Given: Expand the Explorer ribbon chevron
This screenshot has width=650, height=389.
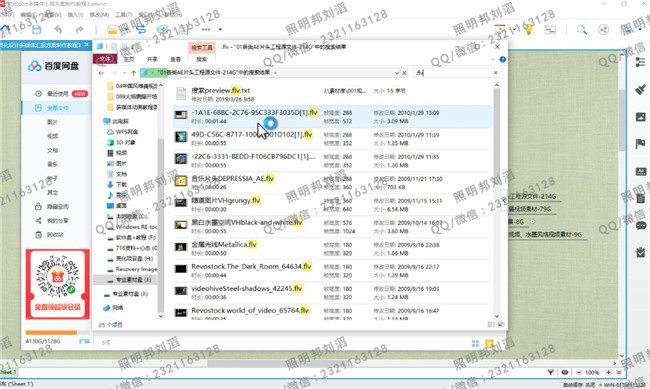Looking at the screenshot, I should [493, 59].
